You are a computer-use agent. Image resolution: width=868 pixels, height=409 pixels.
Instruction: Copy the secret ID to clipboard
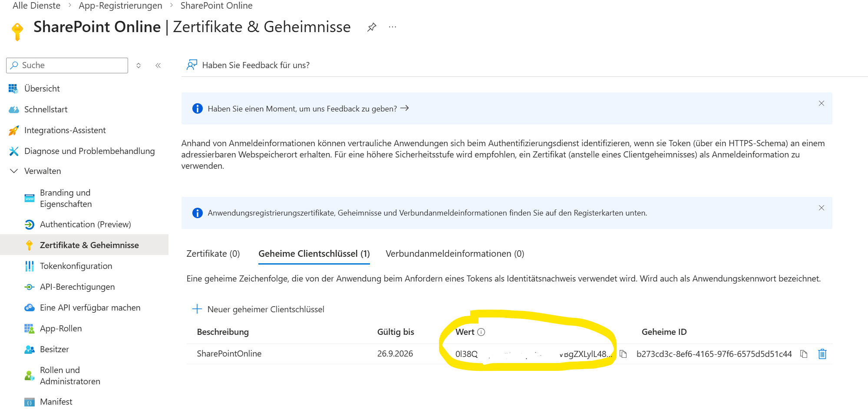804,354
